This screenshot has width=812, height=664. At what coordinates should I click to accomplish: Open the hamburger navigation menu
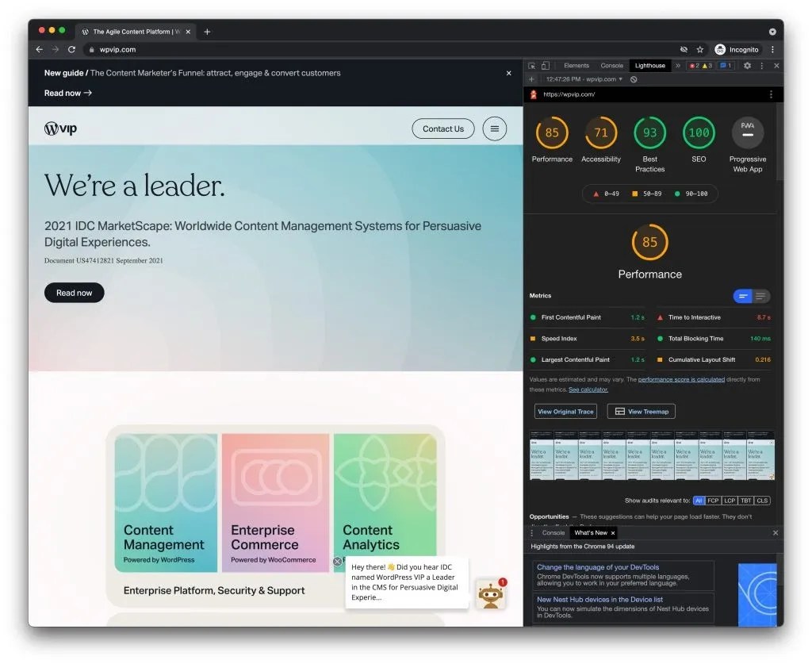click(495, 129)
